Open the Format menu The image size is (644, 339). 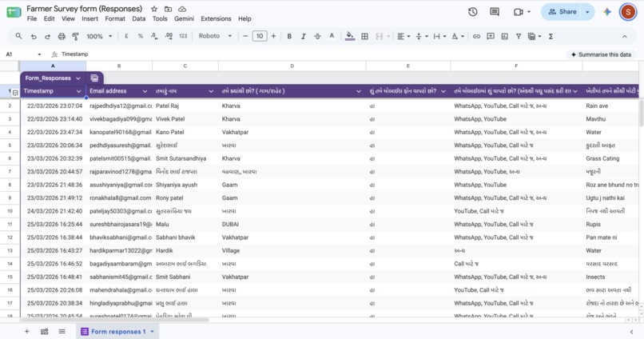tap(115, 18)
